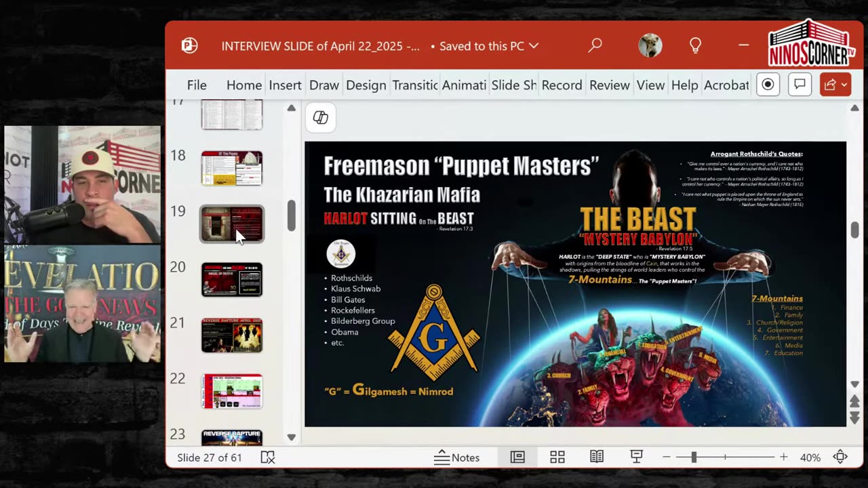Select slide 18 thumbnail
The image size is (868, 488).
click(x=232, y=167)
